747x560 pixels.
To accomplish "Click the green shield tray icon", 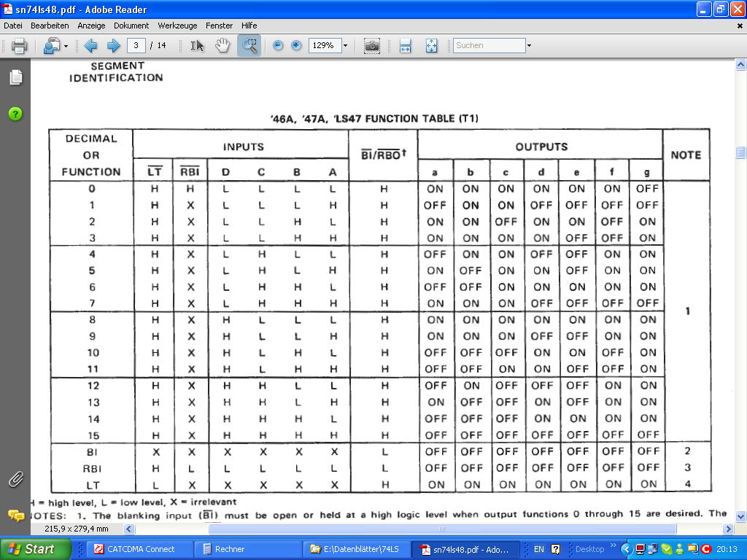I will click(667, 550).
